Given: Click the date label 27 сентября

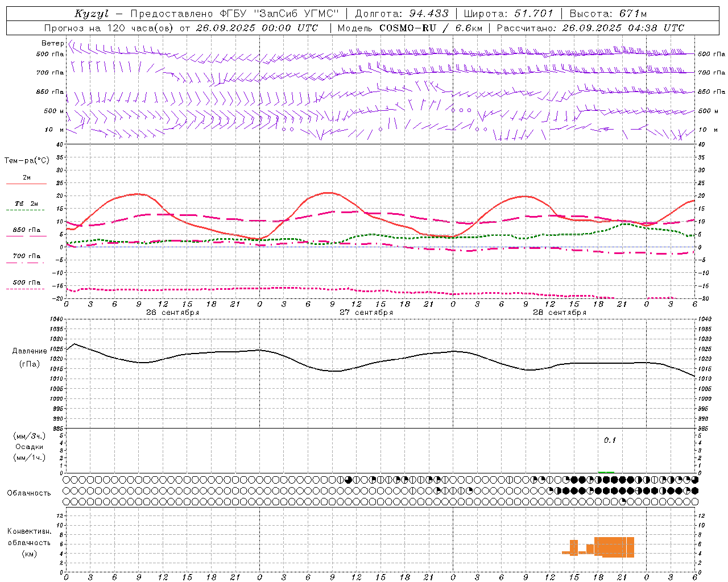Looking at the screenshot, I should pos(366,313).
